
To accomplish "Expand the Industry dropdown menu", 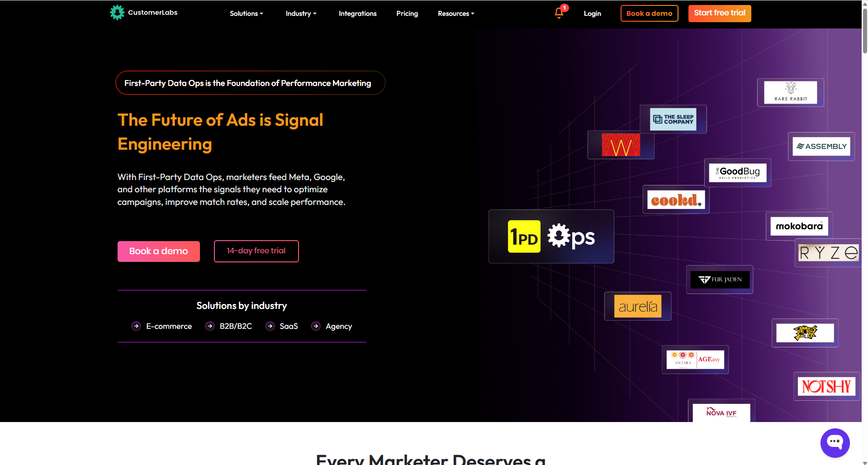I will tap(301, 14).
